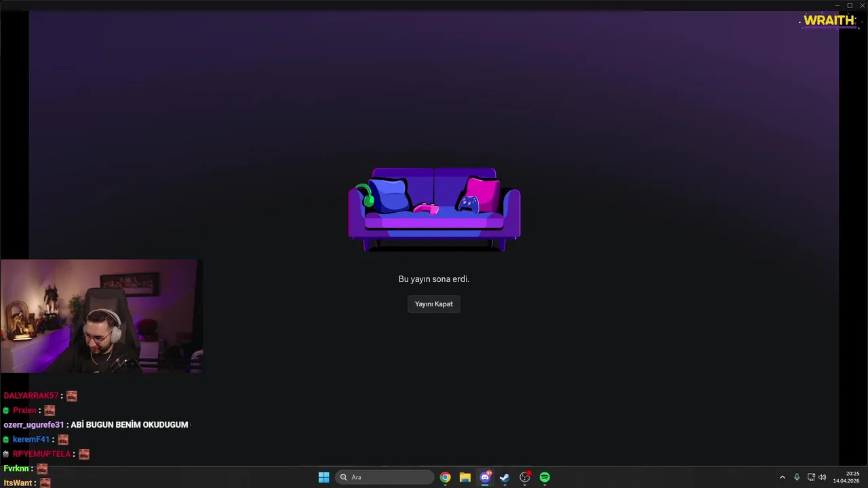Click RPYEMUPTELA's gray chat badge
The width and height of the screenshot is (868, 488).
tap(6, 454)
